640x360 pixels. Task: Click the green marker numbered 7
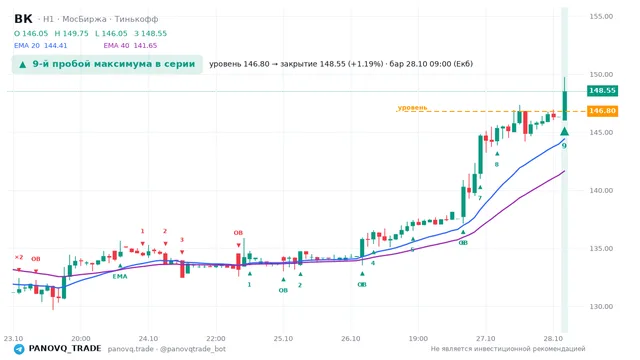pos(480,198)
